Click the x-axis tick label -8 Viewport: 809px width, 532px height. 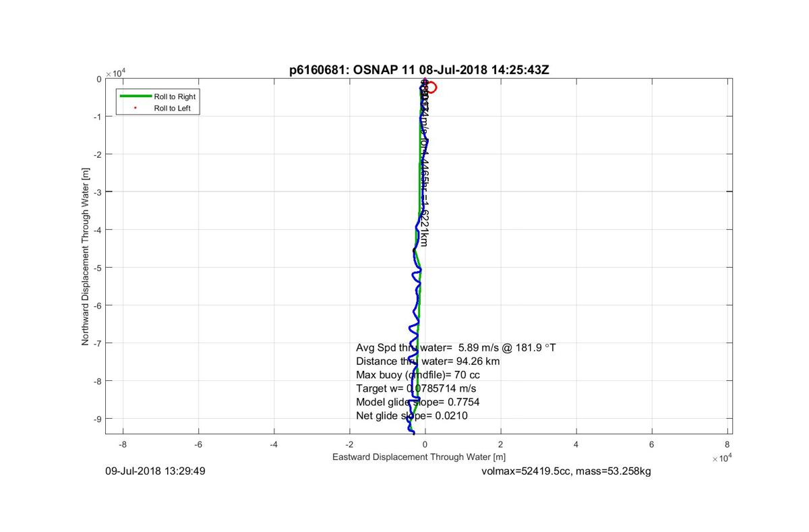[x=123, y=444]
